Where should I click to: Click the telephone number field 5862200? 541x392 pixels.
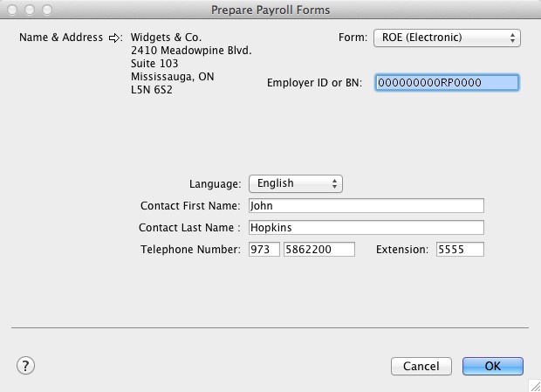(318, 250)
